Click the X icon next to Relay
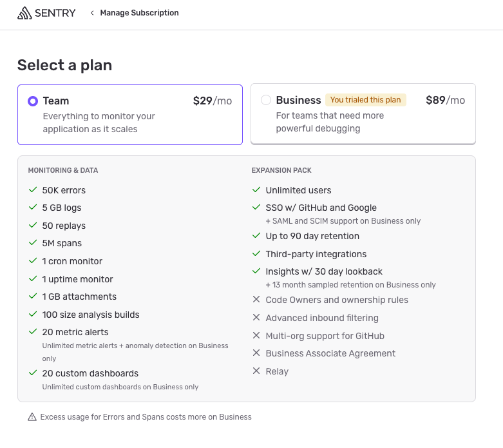 [x=256, y=371]
